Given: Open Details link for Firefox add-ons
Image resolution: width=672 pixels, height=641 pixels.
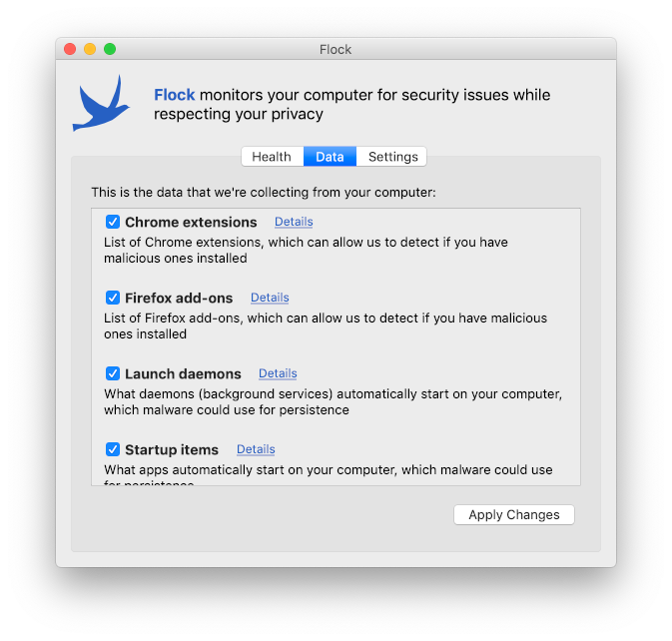Looking at the screenshot, I should 270,298.
